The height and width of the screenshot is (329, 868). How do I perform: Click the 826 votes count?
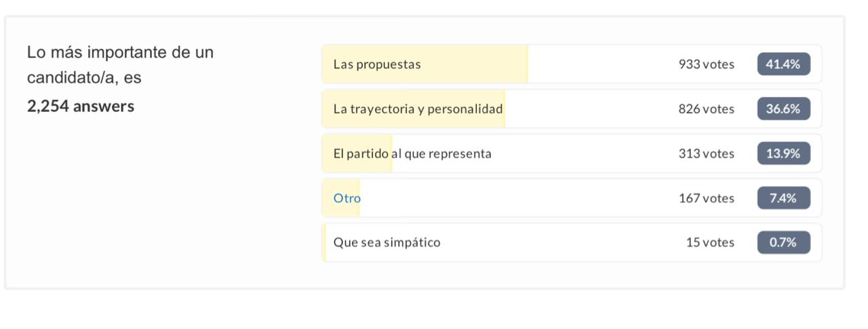[x=706, y=109]
